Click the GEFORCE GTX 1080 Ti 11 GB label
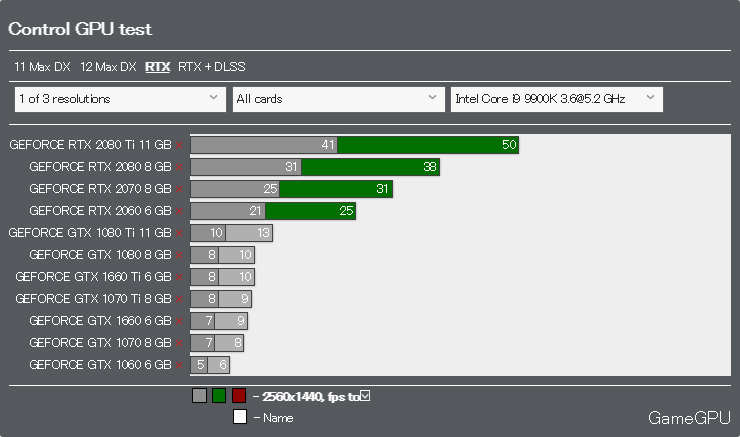This screenshot has width=740, height=437. 90,233
